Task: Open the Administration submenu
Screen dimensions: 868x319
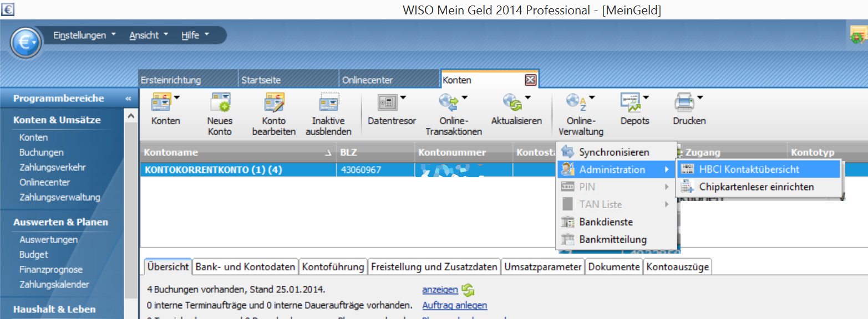Action: 617,169
